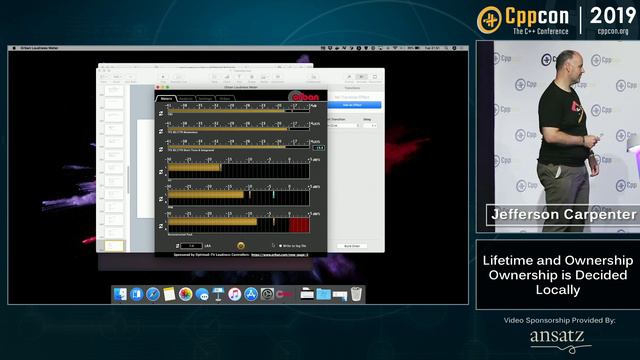Viewport: 640px width, 360px height.
Task: Toggle the checkbox left of the LRA field
Action: click(177, 246)
